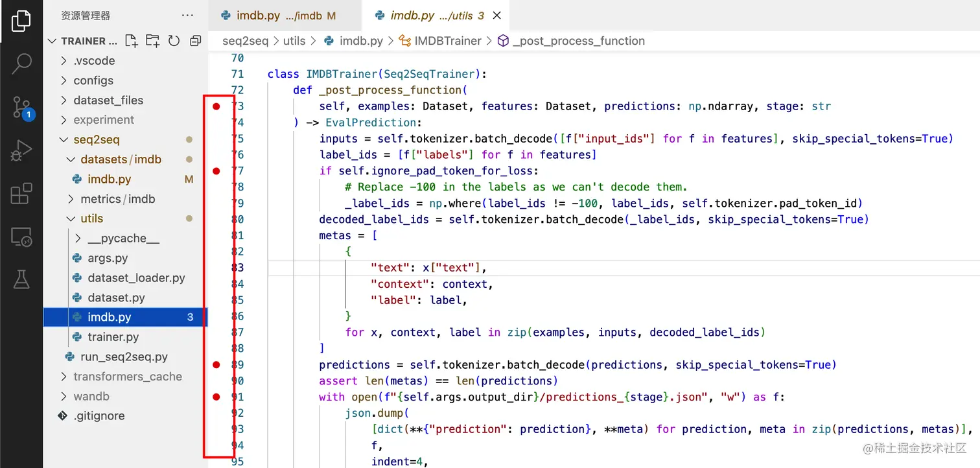
Task: Open run_seq2seq.py in the file tree
Action: 125,357
